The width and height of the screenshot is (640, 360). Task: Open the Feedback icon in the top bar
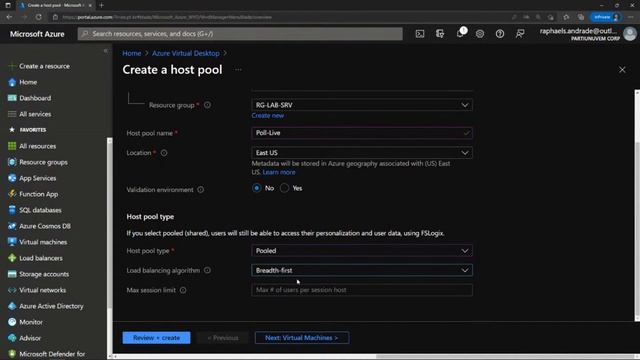pyautogui.click(x=520, y=34)
